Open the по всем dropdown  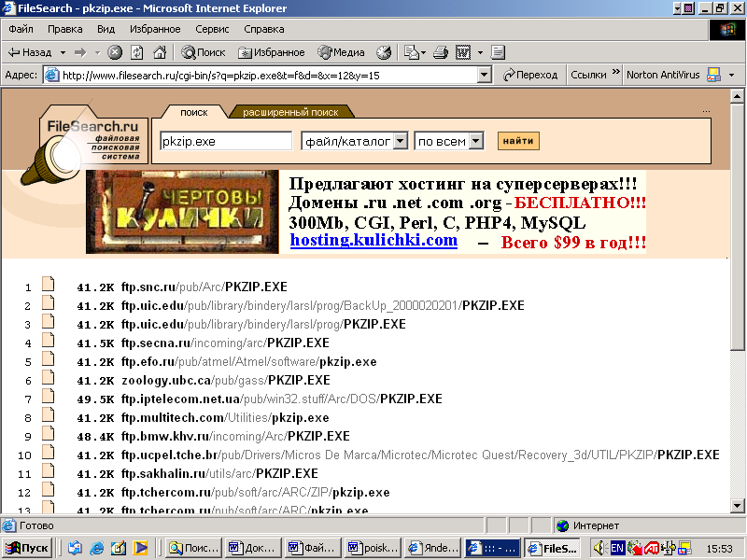pos(449,141)
